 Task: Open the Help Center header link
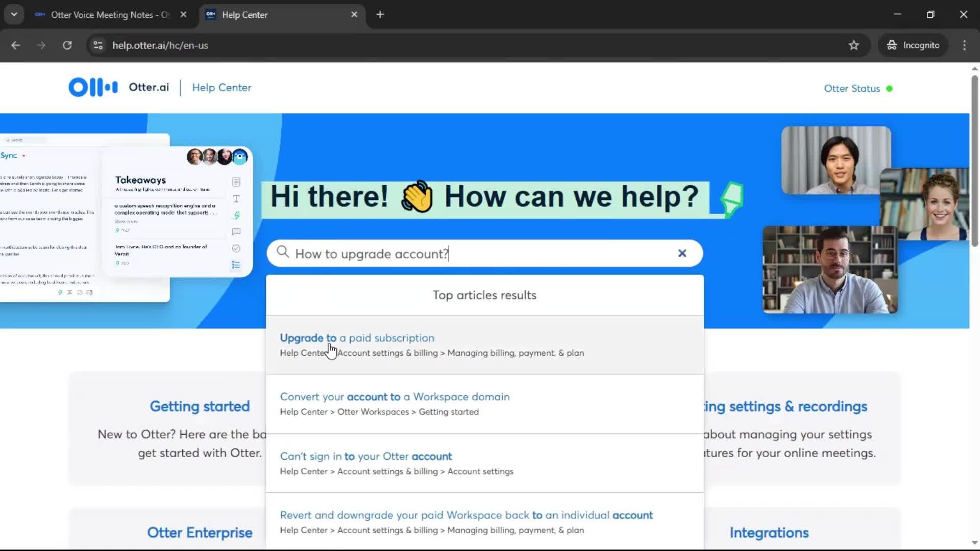click(x=222, y=88)
